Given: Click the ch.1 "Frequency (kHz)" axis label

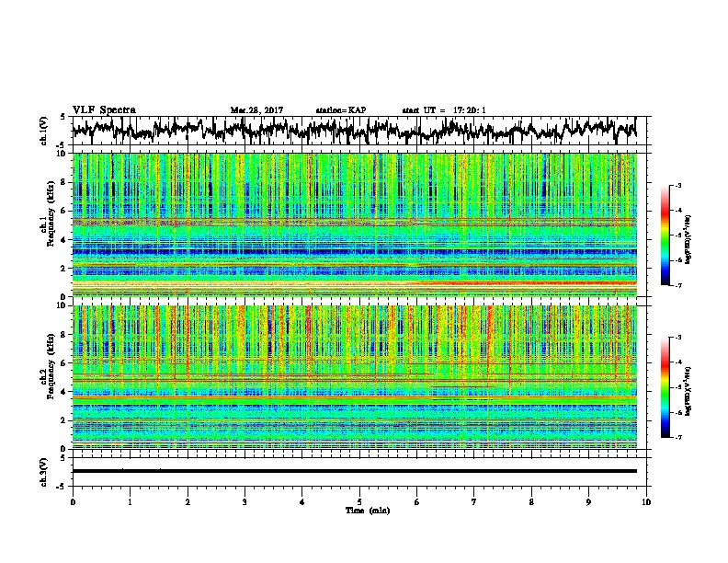Looking at the screenshot, I should pos(51,213).
